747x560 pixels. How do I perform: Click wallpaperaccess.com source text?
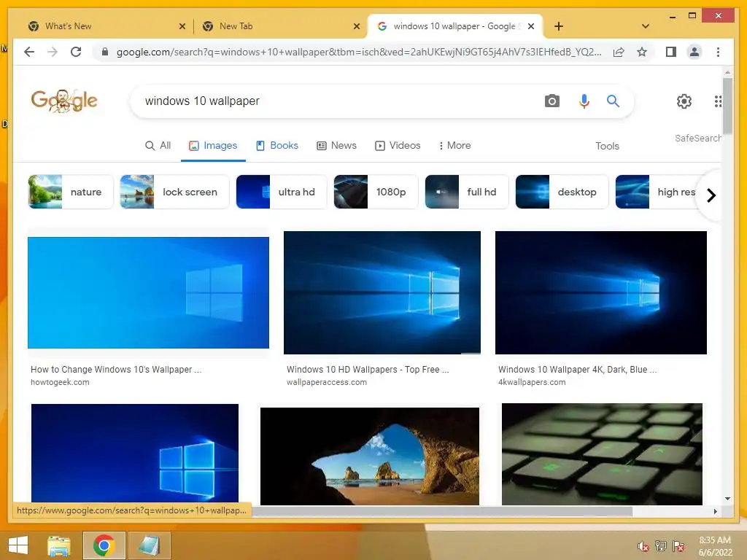coord(327,382)
